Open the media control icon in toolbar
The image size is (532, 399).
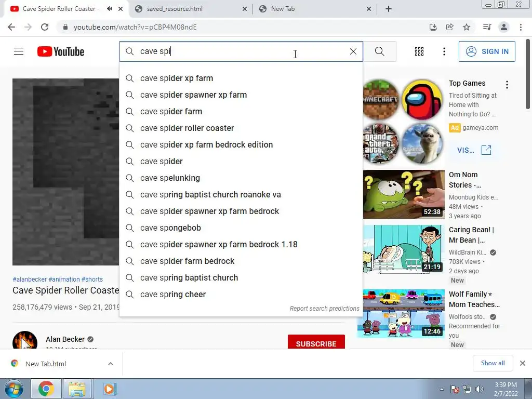(487, 27)
